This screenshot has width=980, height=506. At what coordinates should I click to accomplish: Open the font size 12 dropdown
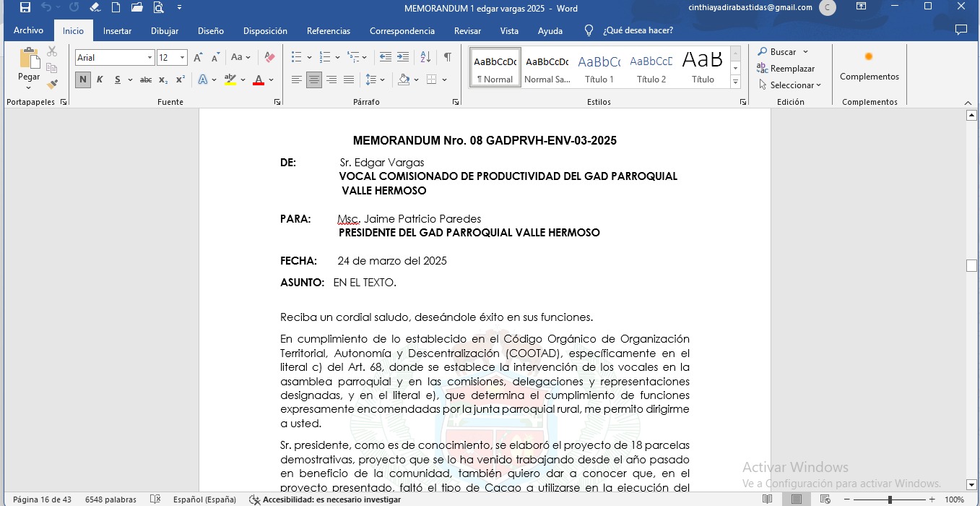point(183,58)
